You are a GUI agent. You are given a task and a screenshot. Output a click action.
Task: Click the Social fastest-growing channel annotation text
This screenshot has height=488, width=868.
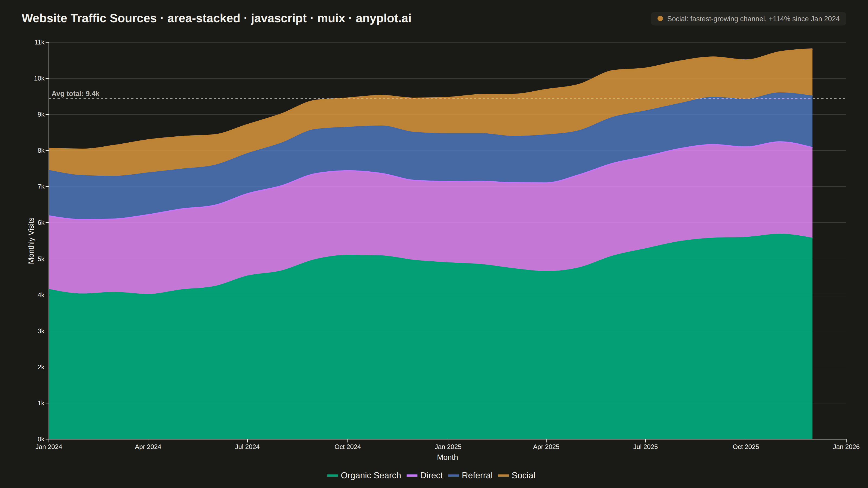coord(753,19)
